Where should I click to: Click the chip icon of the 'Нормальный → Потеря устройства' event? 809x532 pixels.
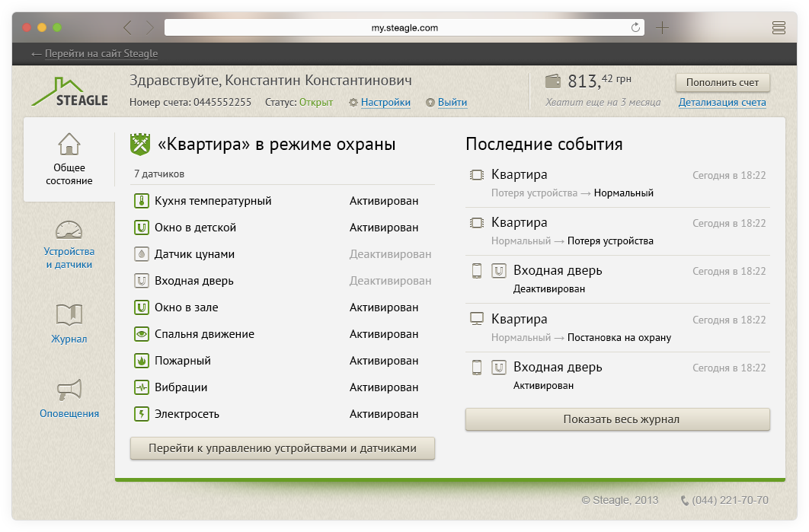pos(477,223)
